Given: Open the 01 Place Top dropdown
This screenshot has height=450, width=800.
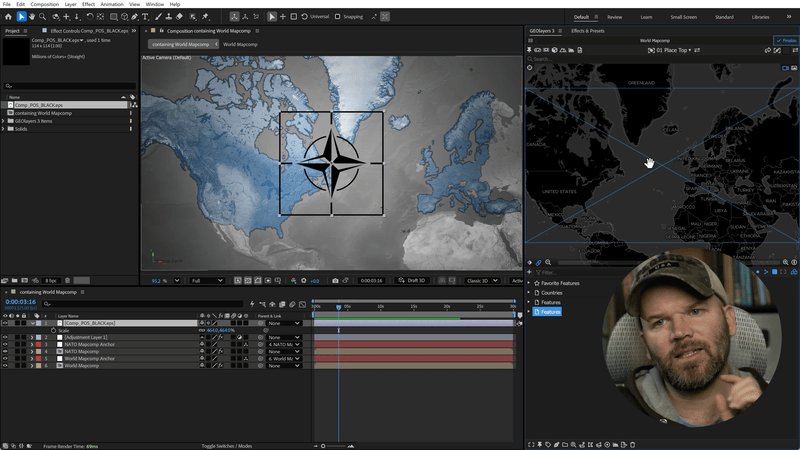Looking at the screenshot, I should 673,50.
